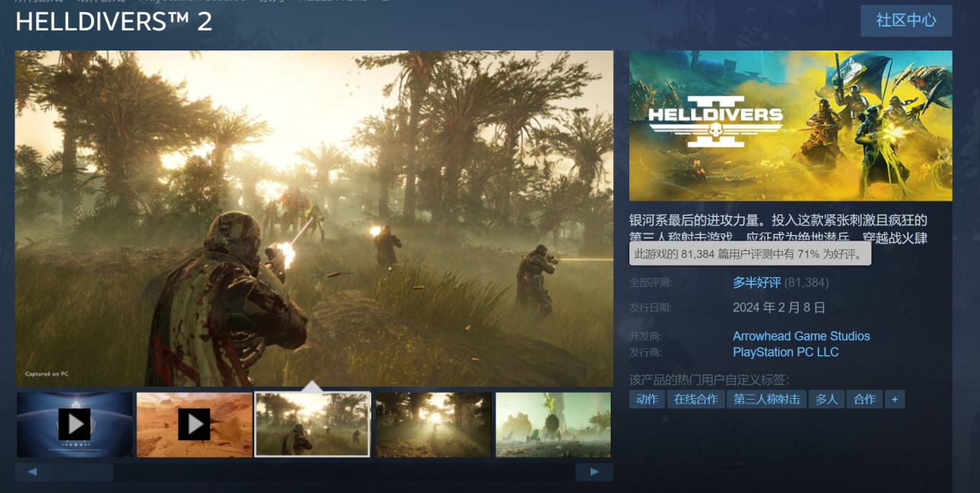Select the dark forest sunlight screenshot thumbnail
980x493 pixels.
[x=433, y=425]
